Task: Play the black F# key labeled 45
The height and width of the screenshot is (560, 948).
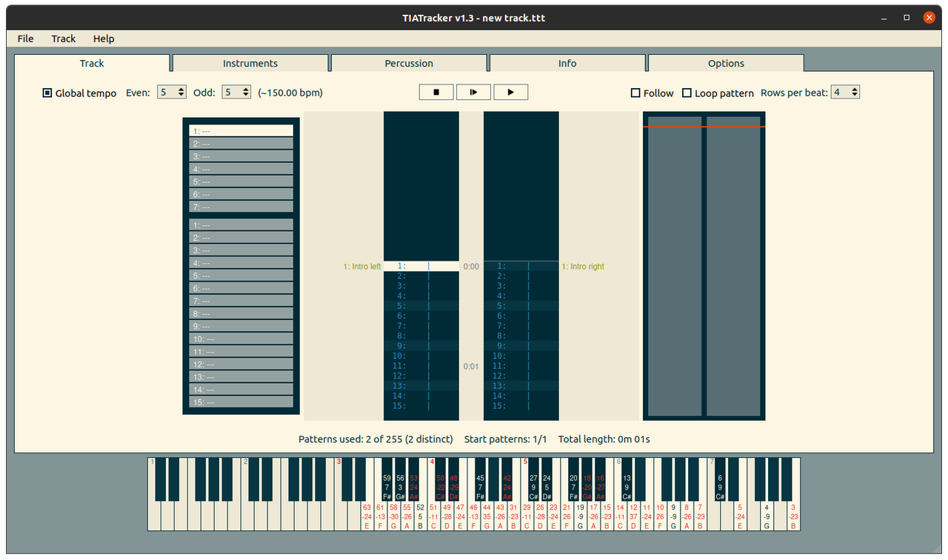Action: click(480, 479)
